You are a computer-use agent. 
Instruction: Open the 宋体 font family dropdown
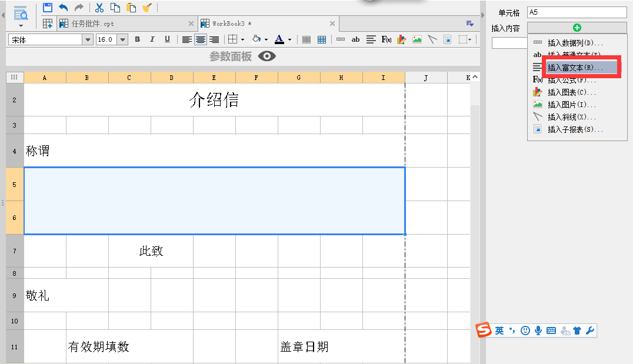[88, 39]
